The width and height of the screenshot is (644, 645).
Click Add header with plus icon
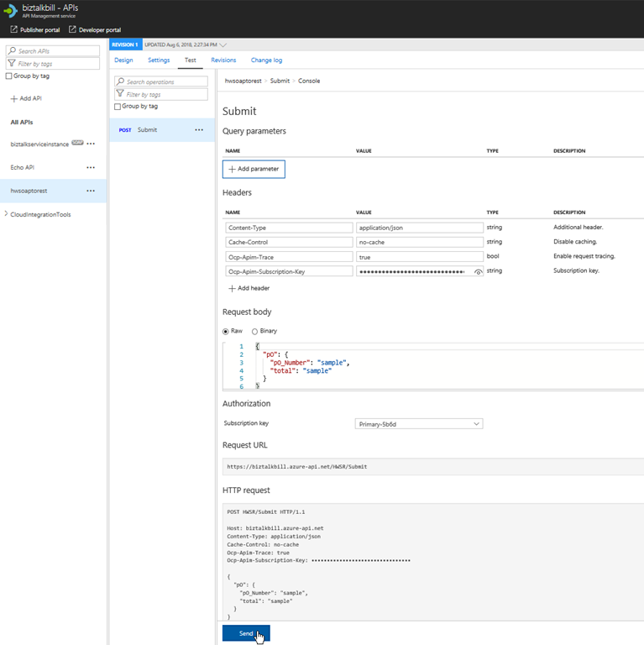249,288
